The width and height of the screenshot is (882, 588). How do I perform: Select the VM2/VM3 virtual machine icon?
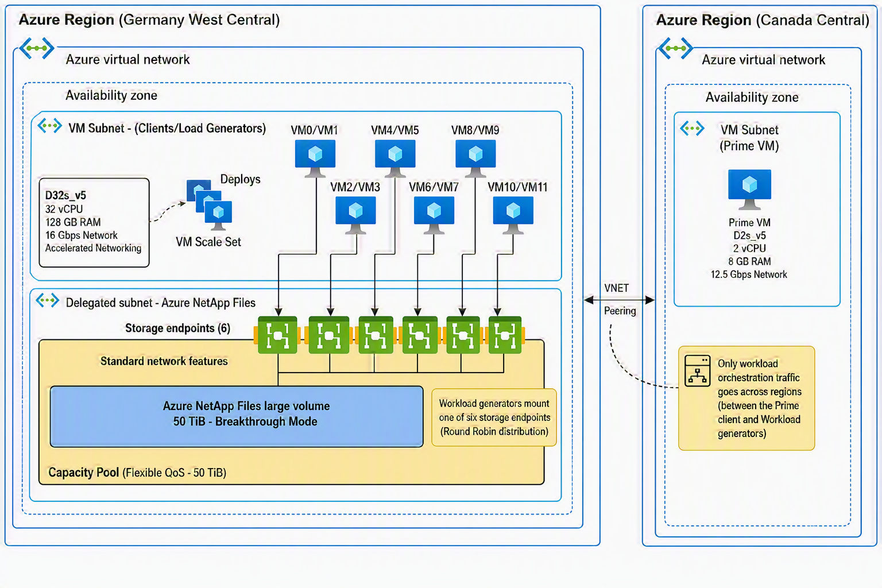[355, 215]
